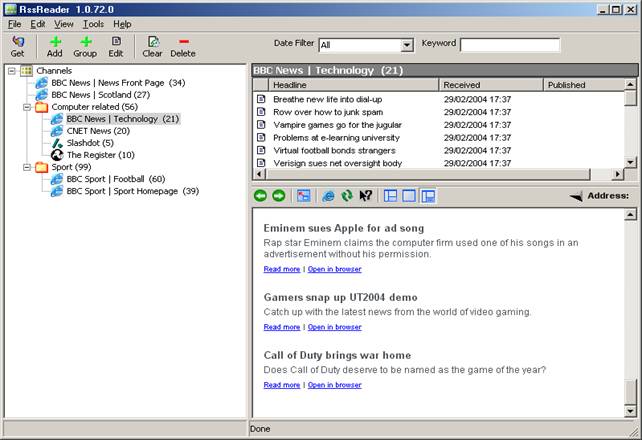Image resolution: width=642 pixels, height=440 pixels.
Task: Collapse the Sport folder in tree
Action: click(x=27, y=167)
